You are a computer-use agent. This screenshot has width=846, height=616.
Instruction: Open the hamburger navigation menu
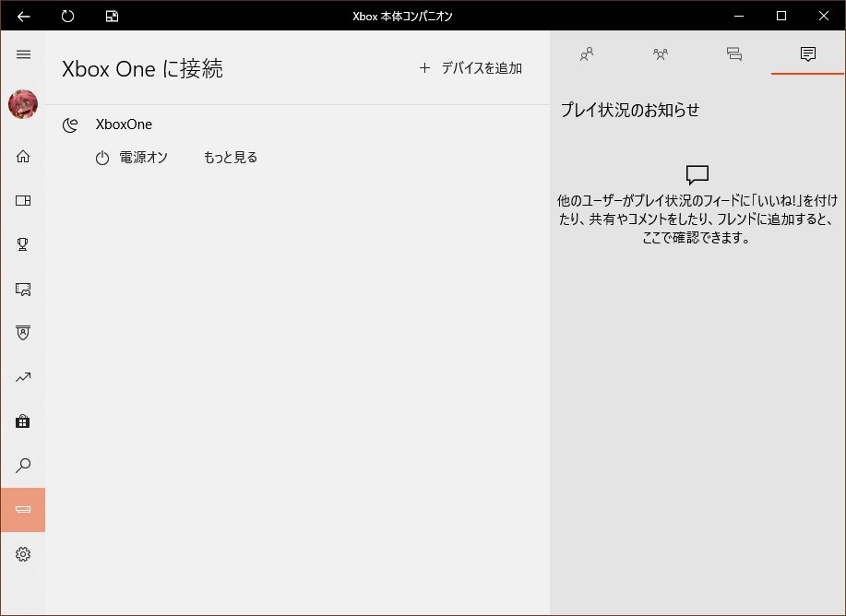[23, 53]
